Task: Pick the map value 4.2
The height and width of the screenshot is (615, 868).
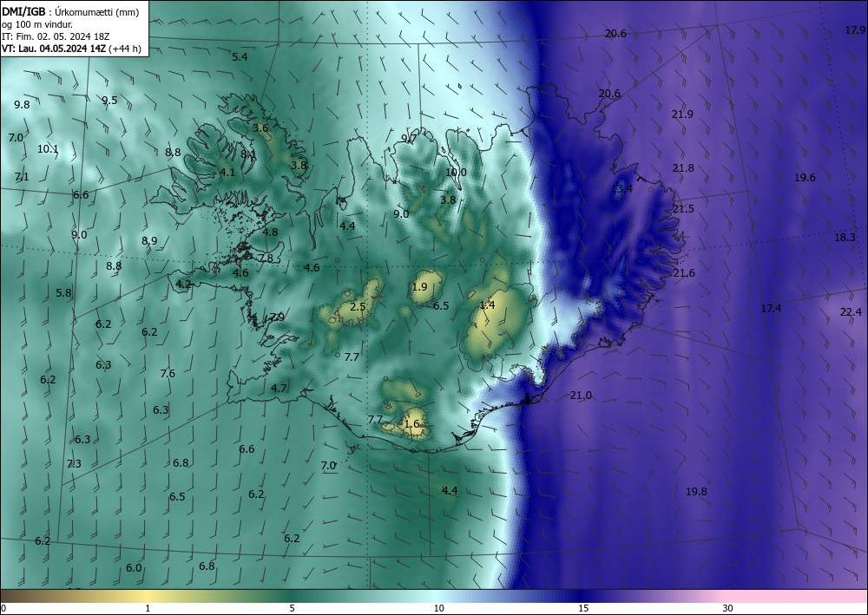Action: pos(183,285)
